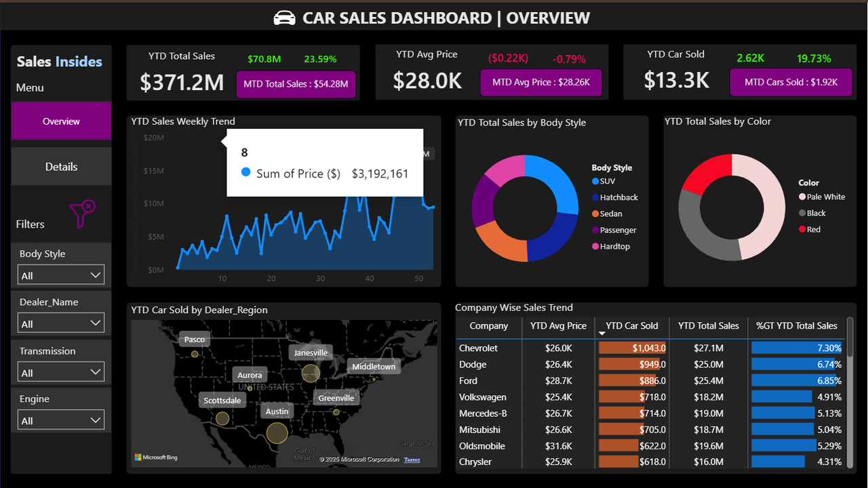The height and width of the screenshot is (488, 868).
Task: Click the Microsoft Bing logo on the map
Action: tap(156, 457)
